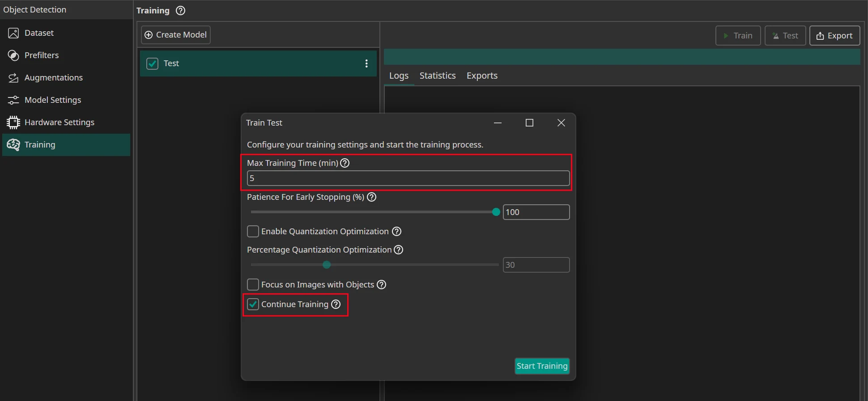This screenshot has width=868, height=401.
Task: Select Hardware Settings chip icon
Action: 13,122
